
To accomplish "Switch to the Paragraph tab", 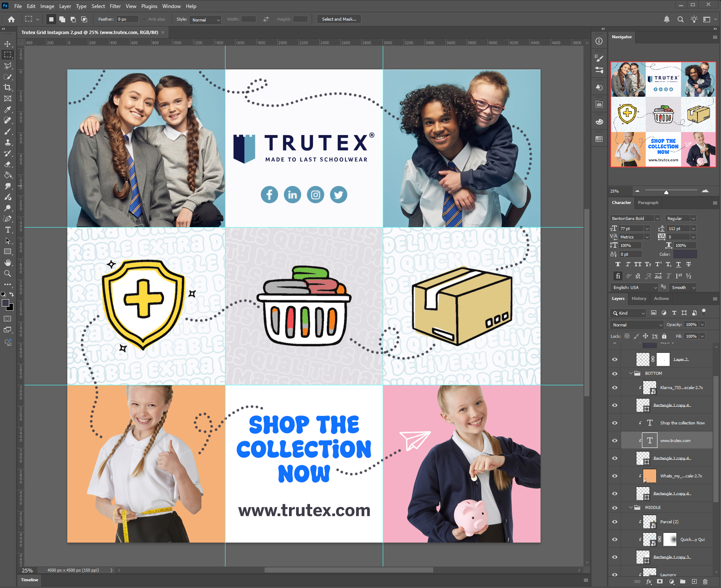I will pos(648,203).
